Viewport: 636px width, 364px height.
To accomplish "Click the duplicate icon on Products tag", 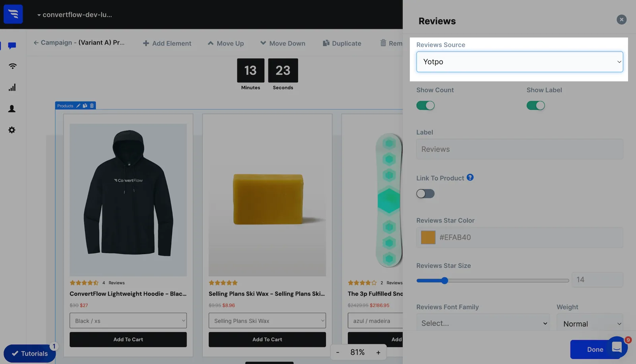I will click(85, 106).
